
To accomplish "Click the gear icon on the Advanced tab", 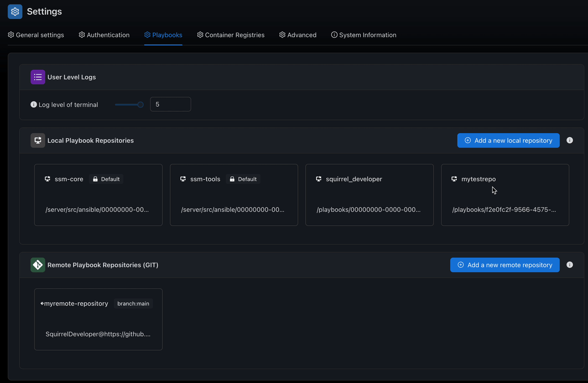I will pos(282,35).
